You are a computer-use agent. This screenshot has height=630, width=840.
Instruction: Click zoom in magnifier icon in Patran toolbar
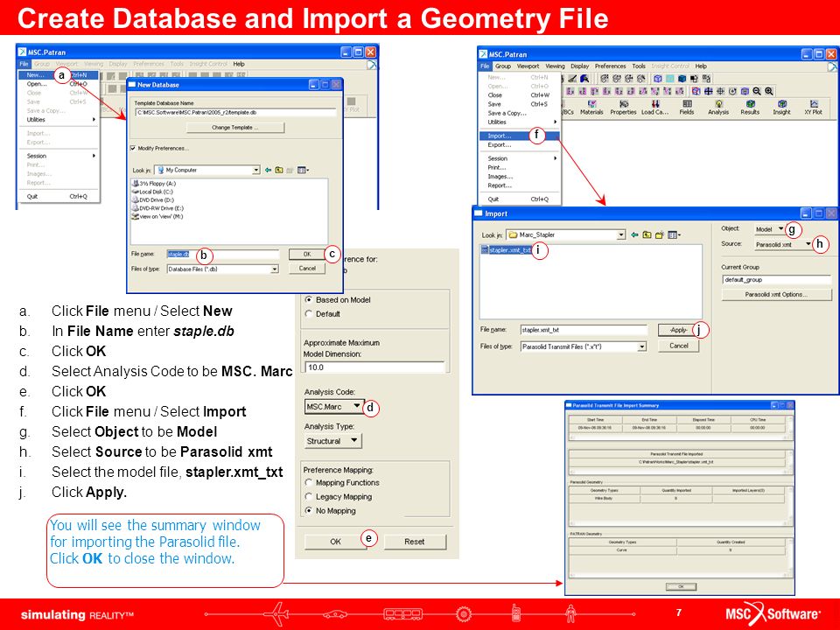point(769,92)
